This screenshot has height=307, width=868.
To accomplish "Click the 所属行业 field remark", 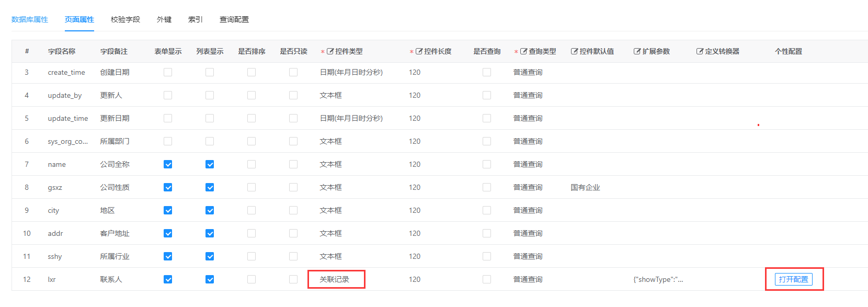I will [115, 256].
